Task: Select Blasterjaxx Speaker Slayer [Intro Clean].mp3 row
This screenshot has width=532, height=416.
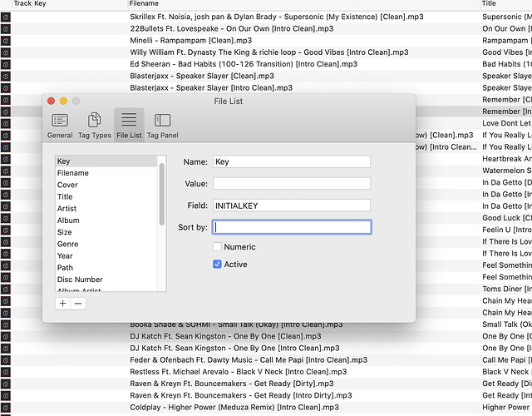Action: pos(211,88)
